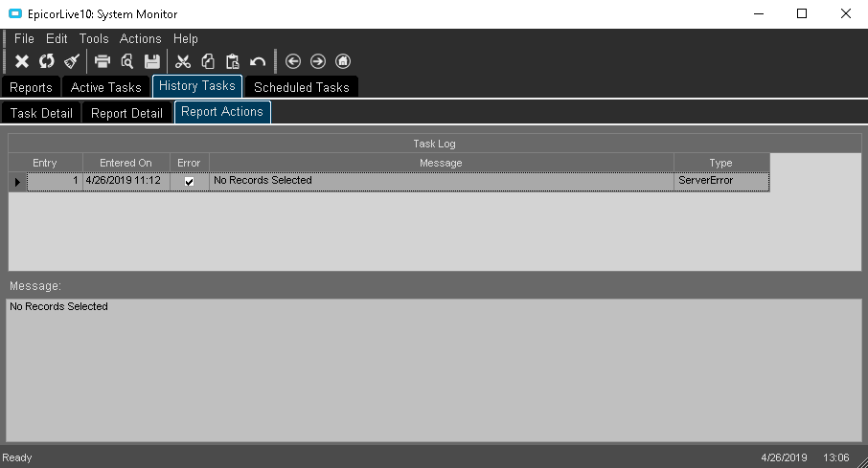Image resolution: width=868 pixels, height=468 pixels.
Task: Switch to the Active Tasks tab
Action: pos(105,87)
